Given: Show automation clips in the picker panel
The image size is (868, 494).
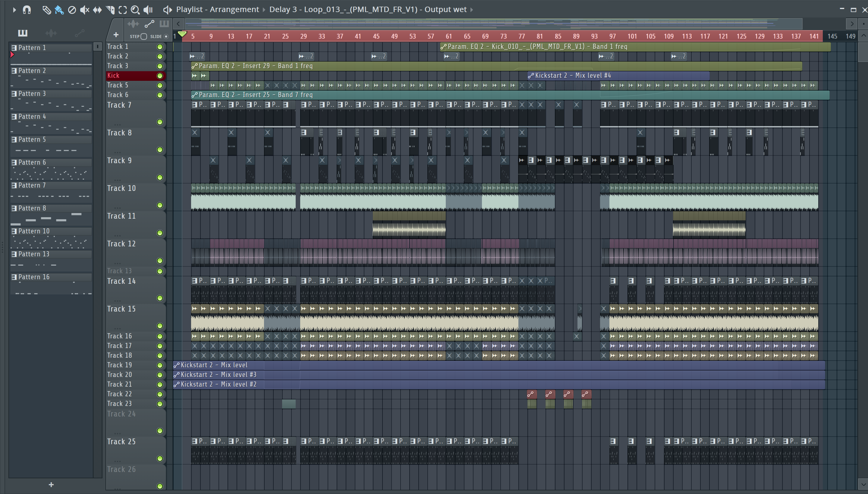Looking at the screenshot, I should (x=80, y=33).
